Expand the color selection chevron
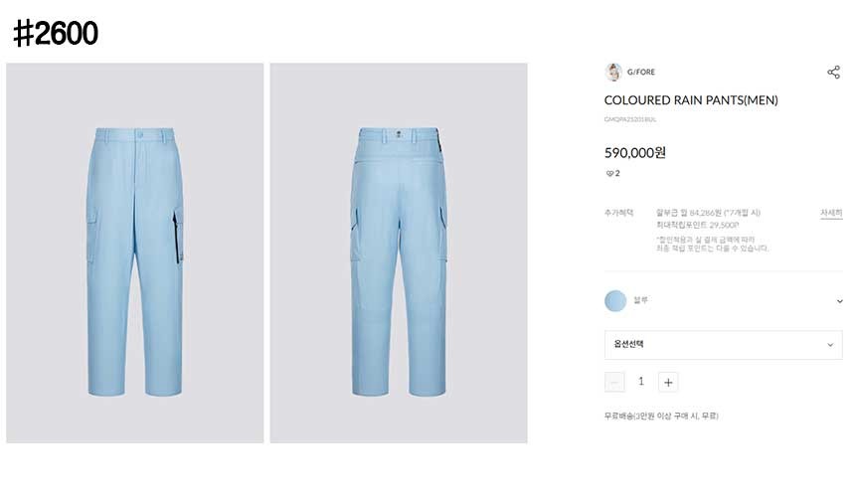Viewport: 855px width, 504px height. click(x=839, y=301)
